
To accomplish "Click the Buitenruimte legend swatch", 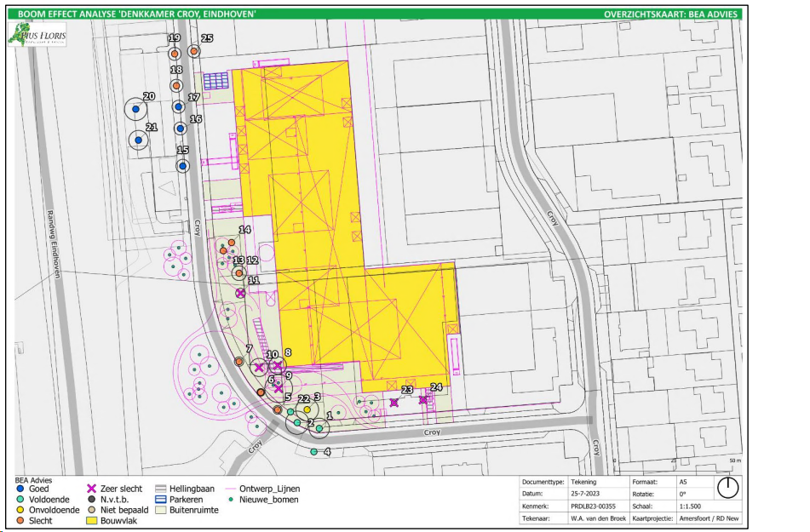I will pyautogui.click(x=161, y=510).
